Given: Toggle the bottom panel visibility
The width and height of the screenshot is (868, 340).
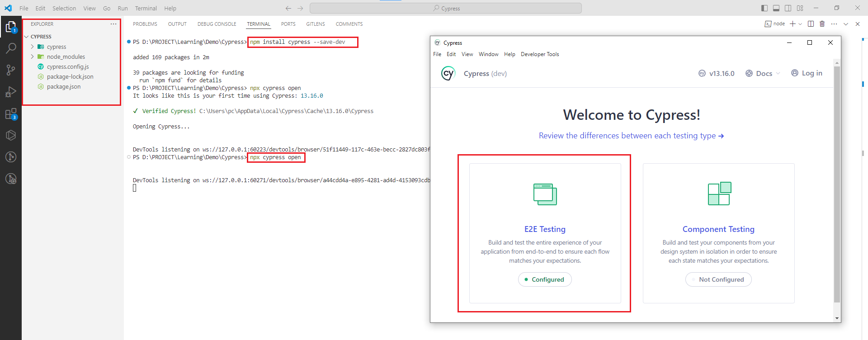Looking at the screenshot, I should 776,8.
